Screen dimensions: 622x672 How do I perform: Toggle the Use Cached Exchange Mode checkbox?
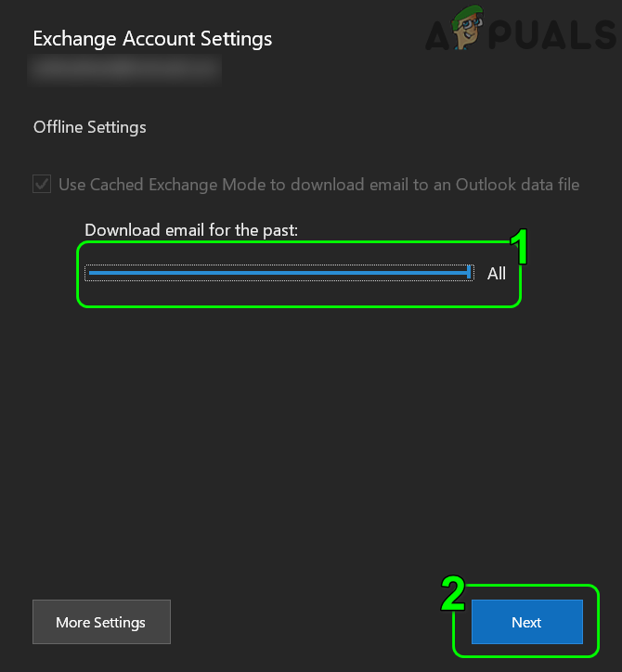(x=42, y=185)
